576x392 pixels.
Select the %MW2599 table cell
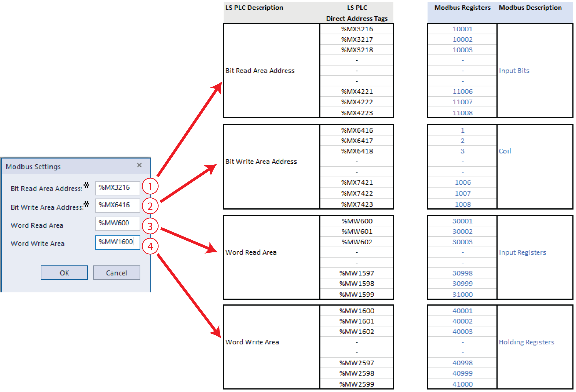pos(357,384)
